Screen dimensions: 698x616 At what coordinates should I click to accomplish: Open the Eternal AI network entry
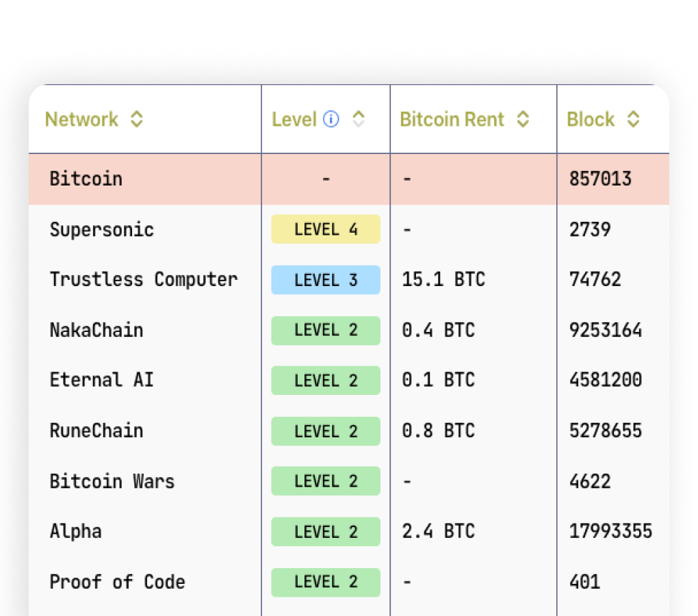point(101,380)
